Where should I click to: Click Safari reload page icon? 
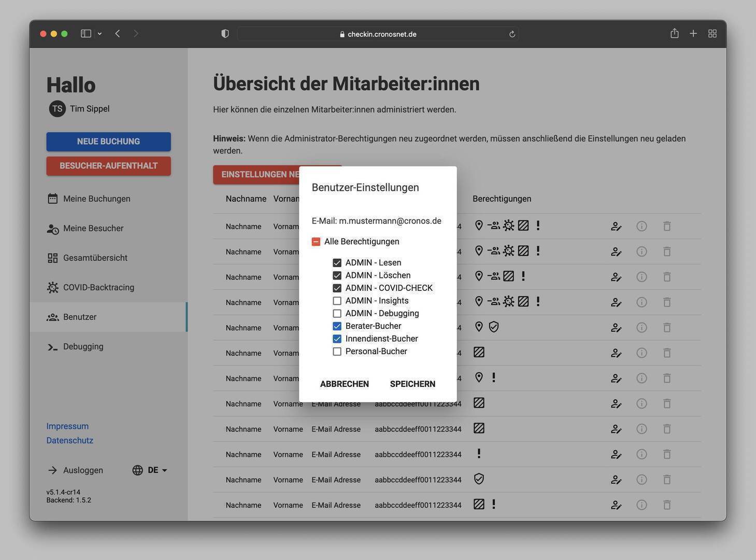[512, 34]
